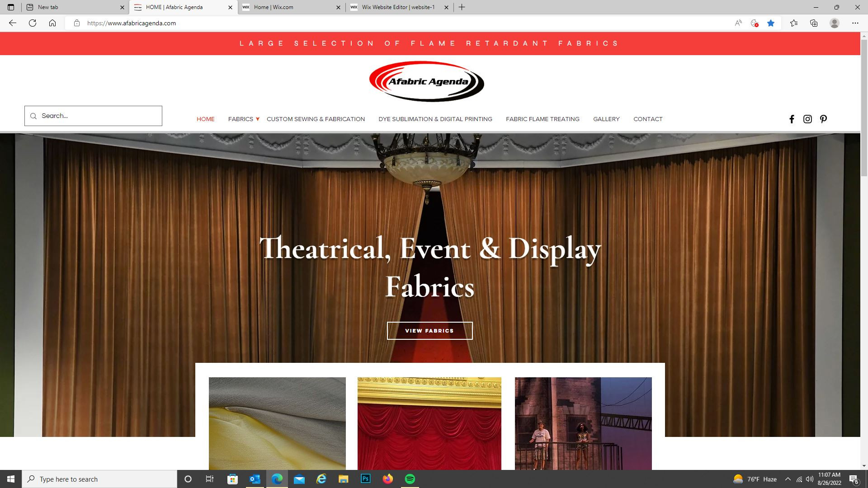The width and height of the screenshot is (868, 488).
Task: Open the Instagram icon in the header
Action: tap(807, 119)
